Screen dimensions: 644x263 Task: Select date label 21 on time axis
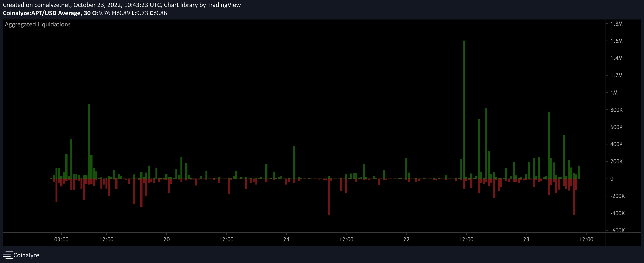(x=286, y=239)
